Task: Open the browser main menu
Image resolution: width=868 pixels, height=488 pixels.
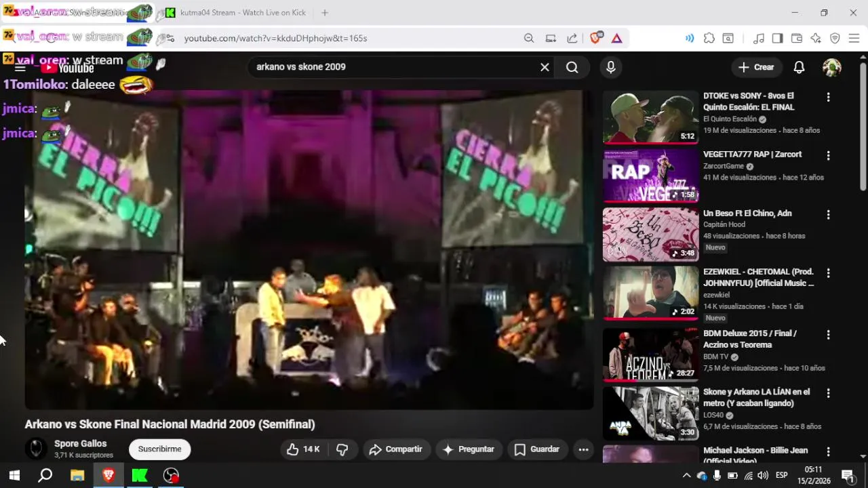Action: pyautogui.click(x=854, y=39)
